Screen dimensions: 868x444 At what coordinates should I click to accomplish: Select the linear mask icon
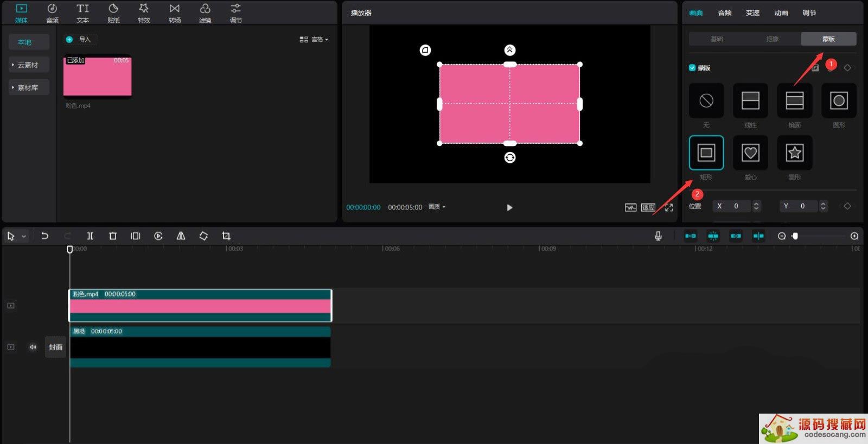pyautogui.click(x=750, y=100)
